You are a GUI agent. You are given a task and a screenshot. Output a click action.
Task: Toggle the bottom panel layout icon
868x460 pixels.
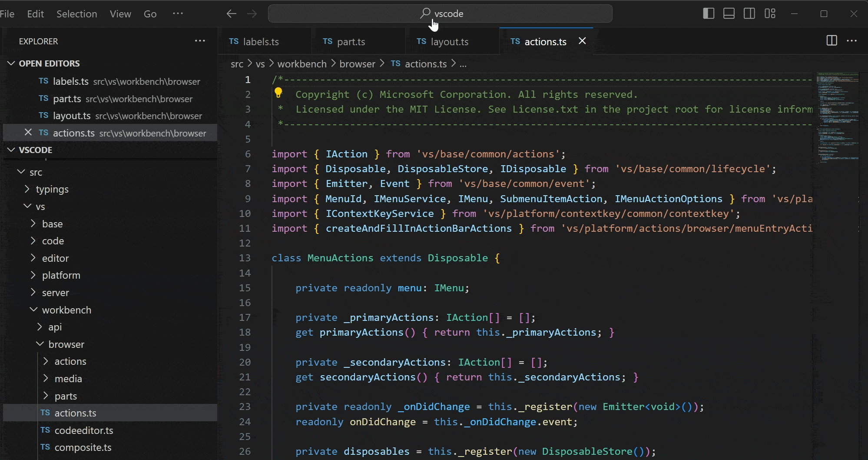click(729, 13)
